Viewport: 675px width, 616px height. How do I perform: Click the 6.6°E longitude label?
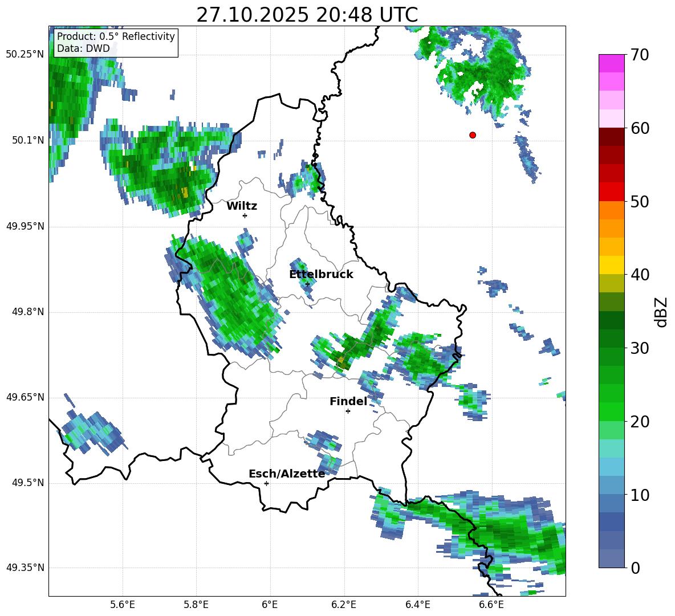pos(491,605)
